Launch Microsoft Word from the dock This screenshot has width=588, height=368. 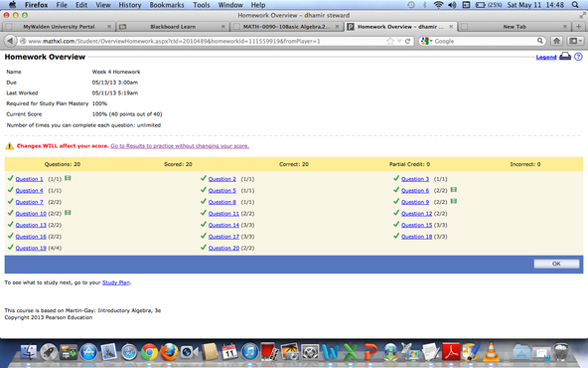pyautogui.click(x=330, y=352)
